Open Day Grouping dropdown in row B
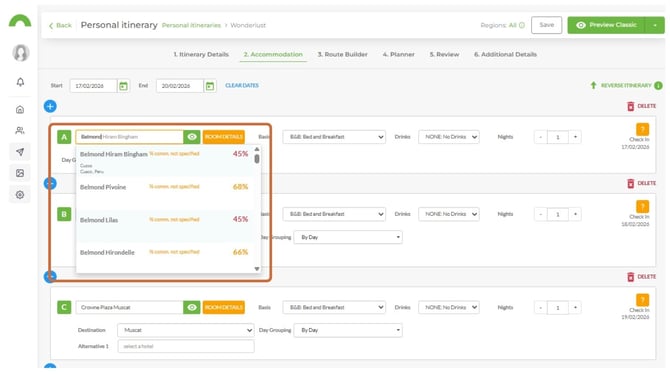 click(x=348, y=237)
